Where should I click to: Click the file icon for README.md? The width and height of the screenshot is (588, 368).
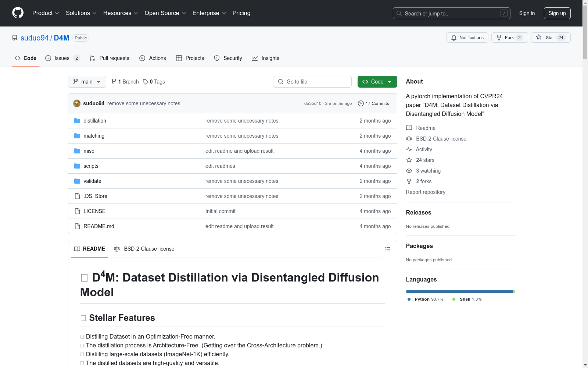click(x=77, y=226)
